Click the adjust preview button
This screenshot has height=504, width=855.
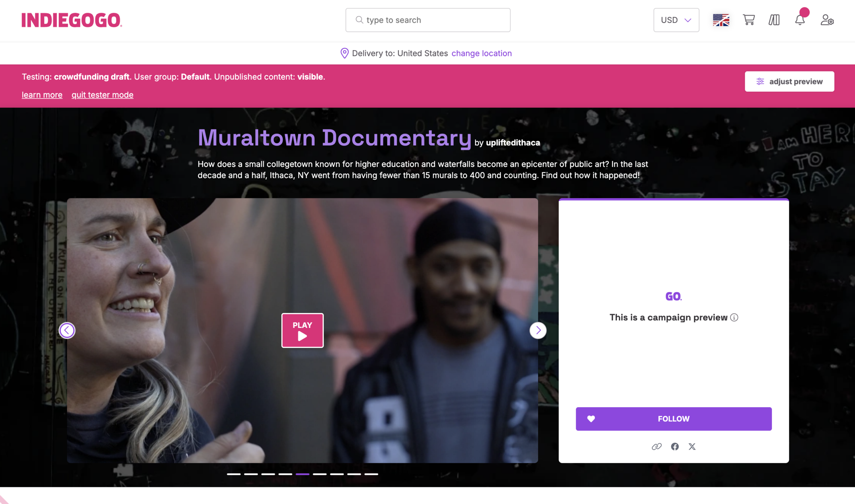[x=789, y=81]
